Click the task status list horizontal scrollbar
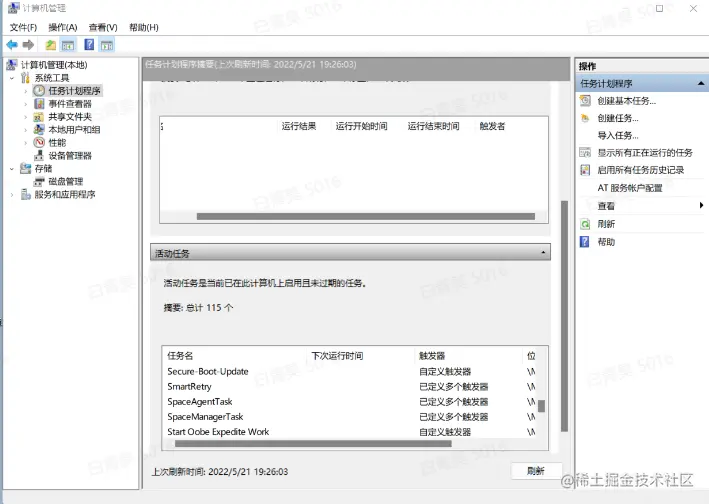 point(365,217)
